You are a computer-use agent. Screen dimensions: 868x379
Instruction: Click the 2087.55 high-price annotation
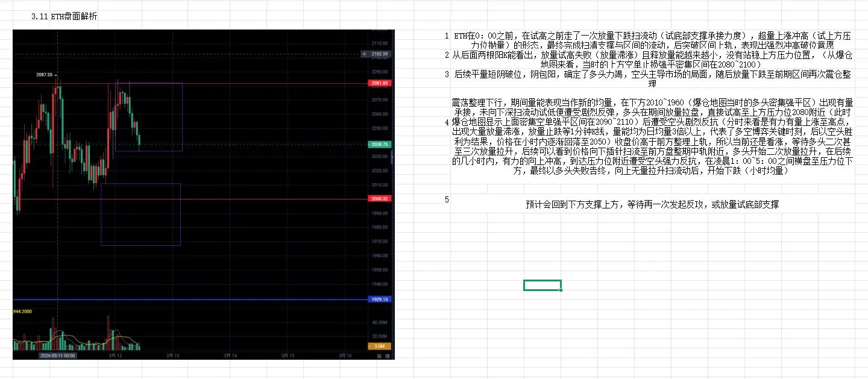46,75
